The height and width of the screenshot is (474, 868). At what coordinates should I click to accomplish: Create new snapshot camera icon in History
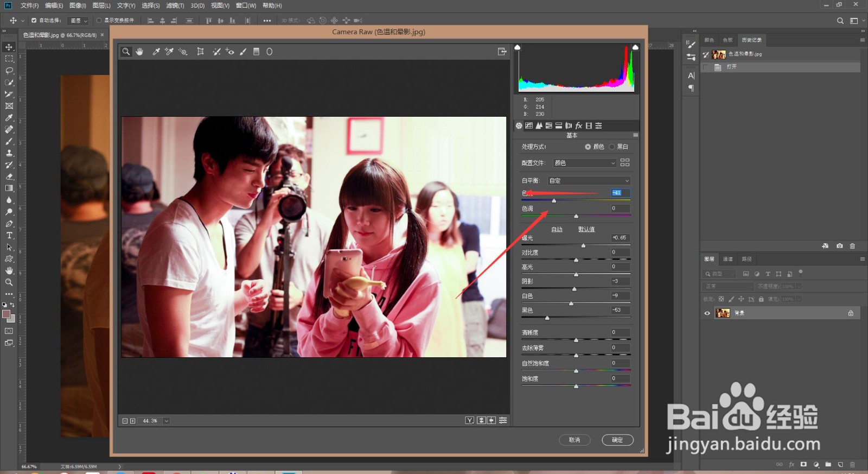click(x=840, y=246)
